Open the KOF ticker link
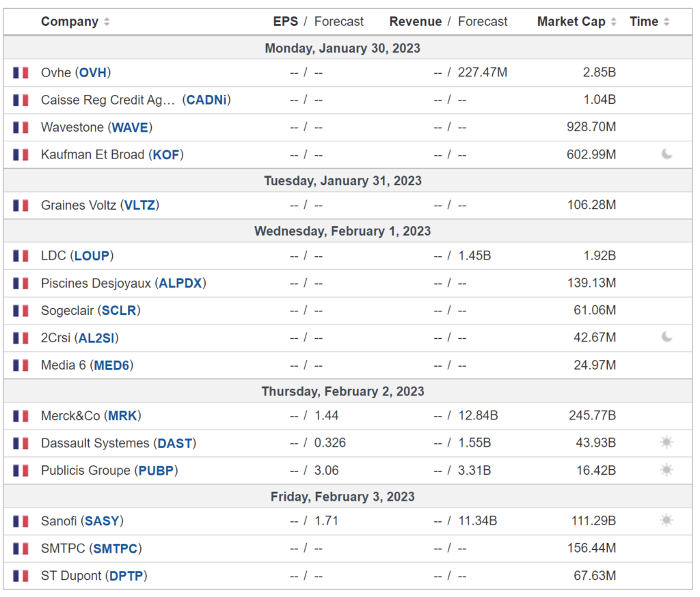 pyautogui.click(x=166, y=154)
